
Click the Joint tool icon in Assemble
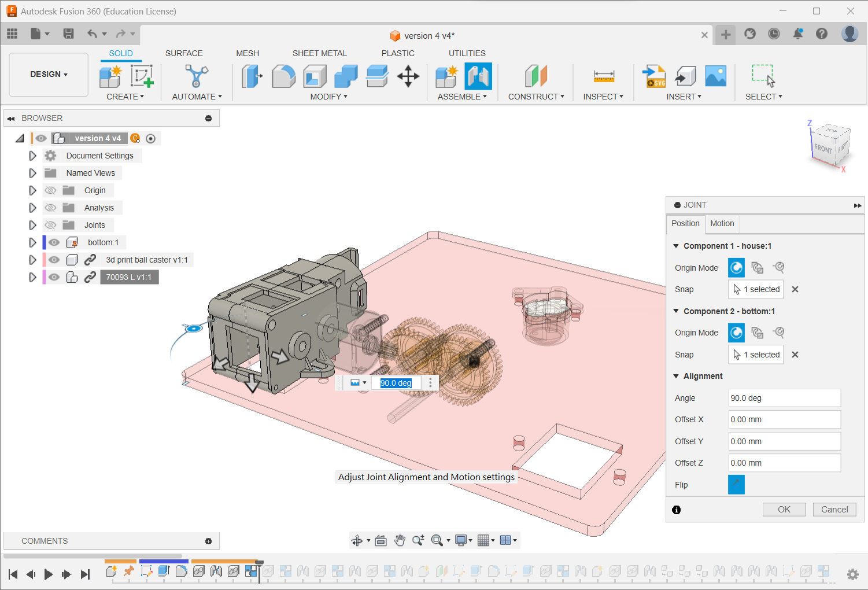(x=478, y=76)
